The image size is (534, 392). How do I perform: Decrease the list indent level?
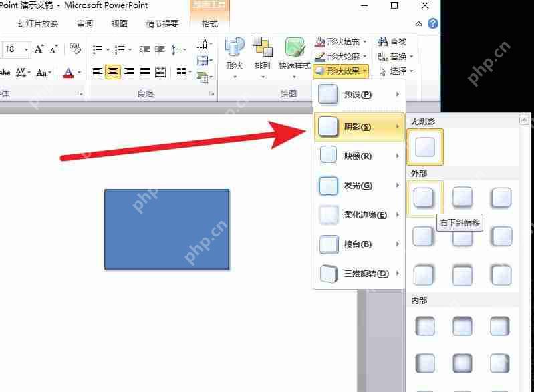point(144,50)
